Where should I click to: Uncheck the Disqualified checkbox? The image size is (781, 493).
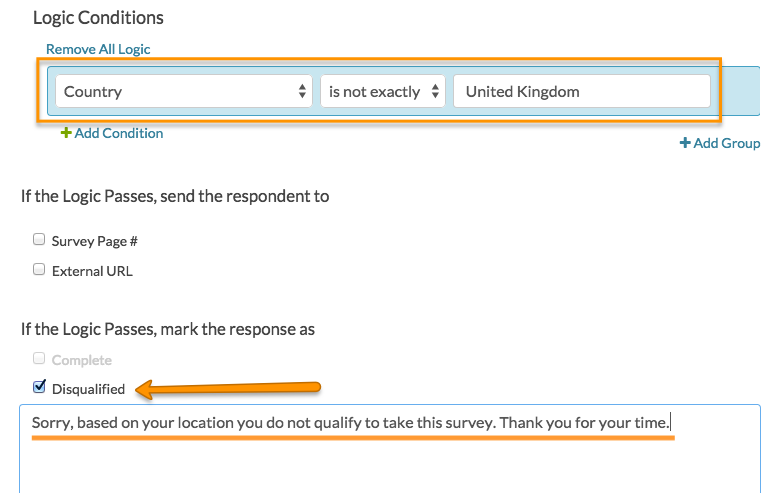pos(39,388)
